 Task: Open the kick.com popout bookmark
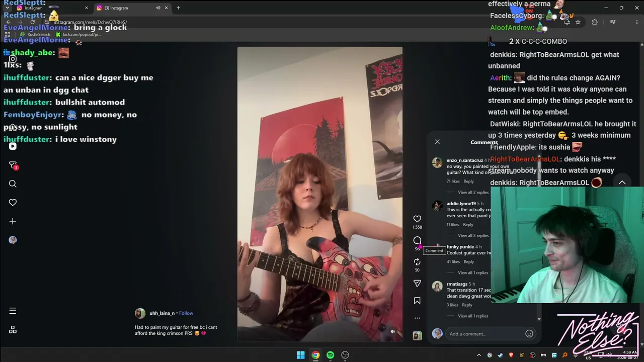tap(78, 35)
